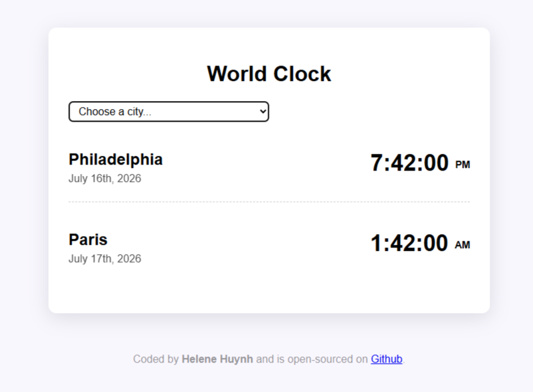Click Philadelphia's time 7:42:00
Image resolution: width=533 pixels, height=392 pixels.
click(x=409, y=163)
